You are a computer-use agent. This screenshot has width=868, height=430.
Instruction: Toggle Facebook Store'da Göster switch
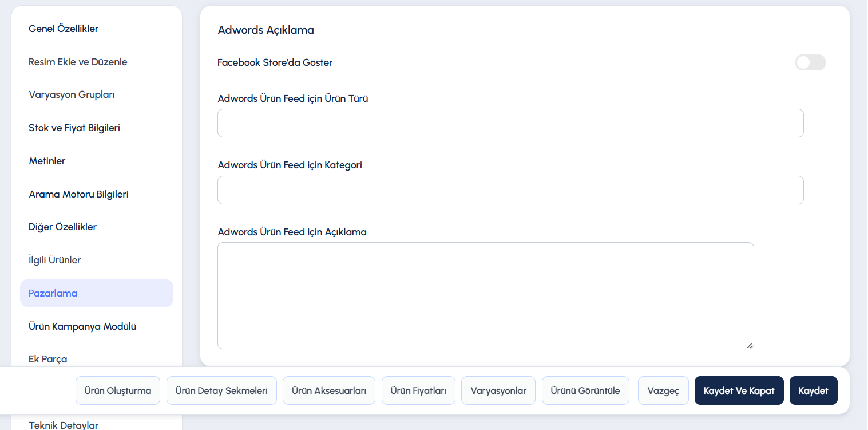(810, 62)
